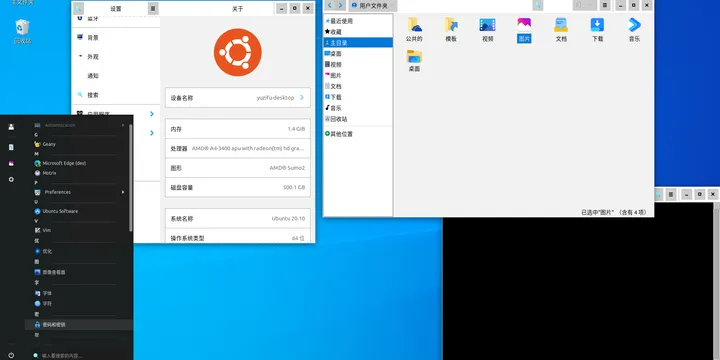Click the documents icon in start menu sidebar
The height and width of the screenshot is (360, 720).
11,147
